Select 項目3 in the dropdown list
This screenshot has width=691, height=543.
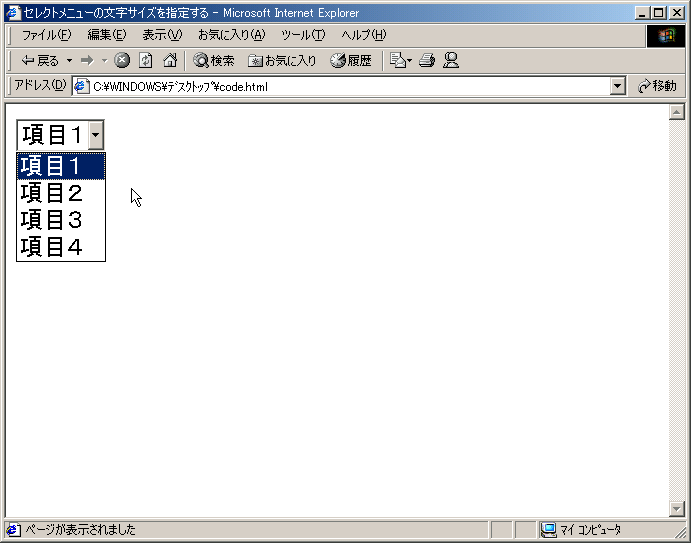pyautogui.click(x=61, y=219)
